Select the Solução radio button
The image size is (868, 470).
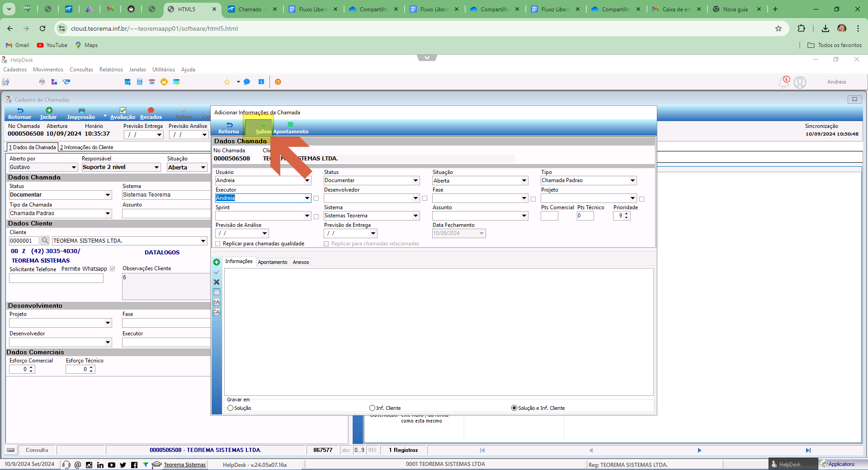coord(231,408)
